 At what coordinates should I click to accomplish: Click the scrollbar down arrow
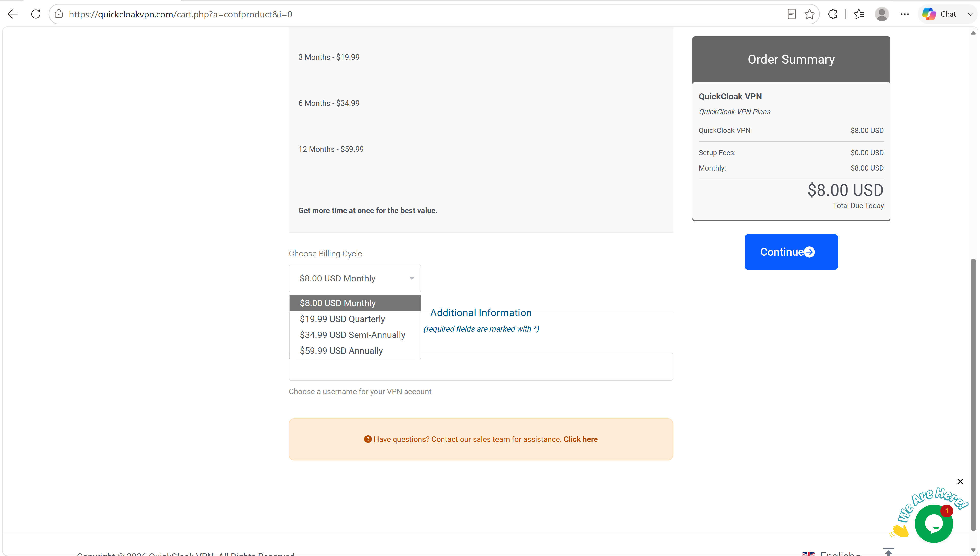click(973, 550)
